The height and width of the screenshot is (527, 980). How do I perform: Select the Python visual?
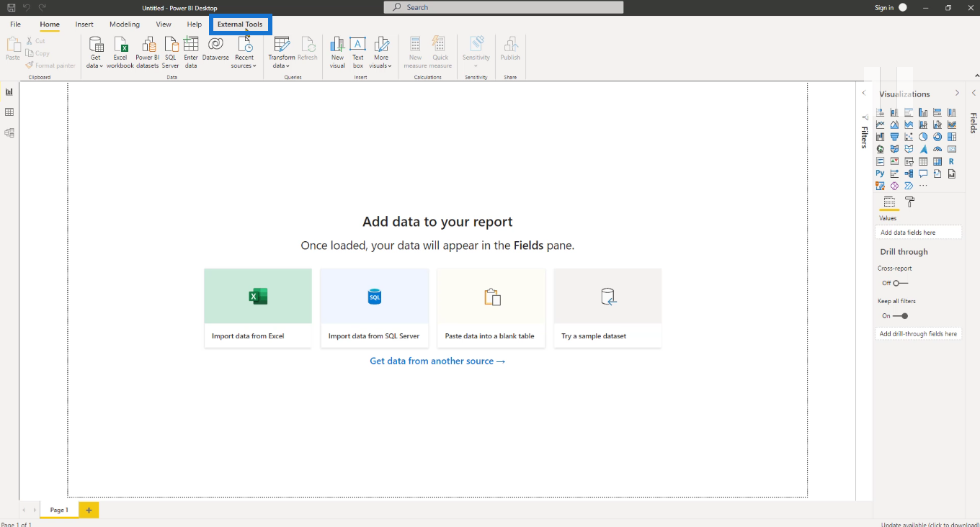(880, 174)
